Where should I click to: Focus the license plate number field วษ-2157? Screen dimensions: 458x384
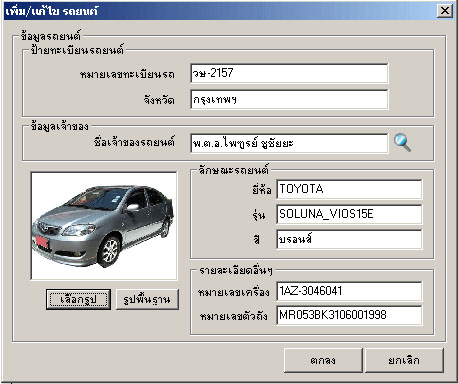289,73
